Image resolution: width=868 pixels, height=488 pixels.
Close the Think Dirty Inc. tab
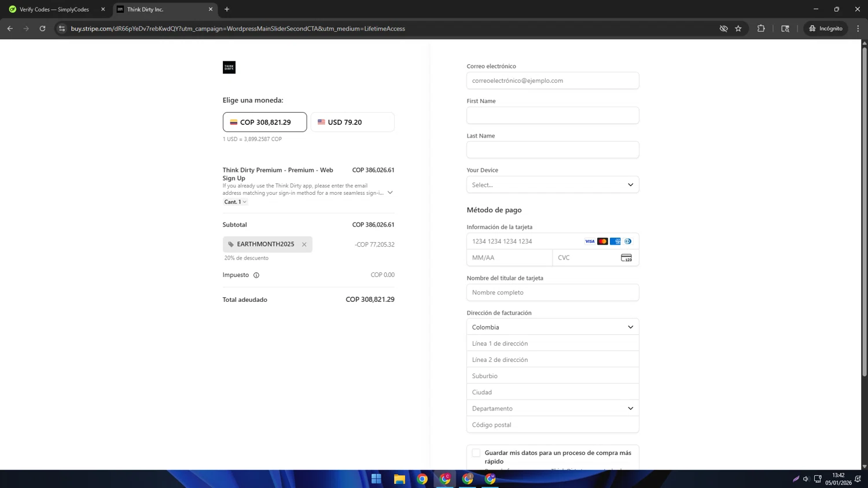pos(211,9)
